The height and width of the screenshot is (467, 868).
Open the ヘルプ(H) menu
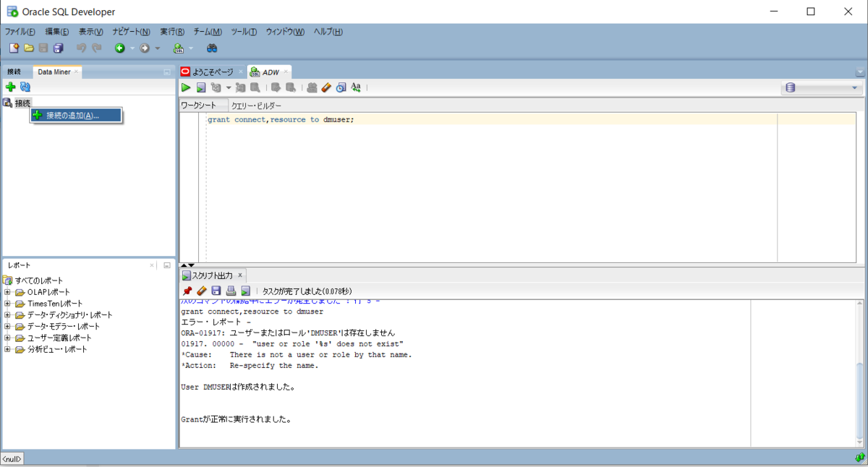point(328,32)
